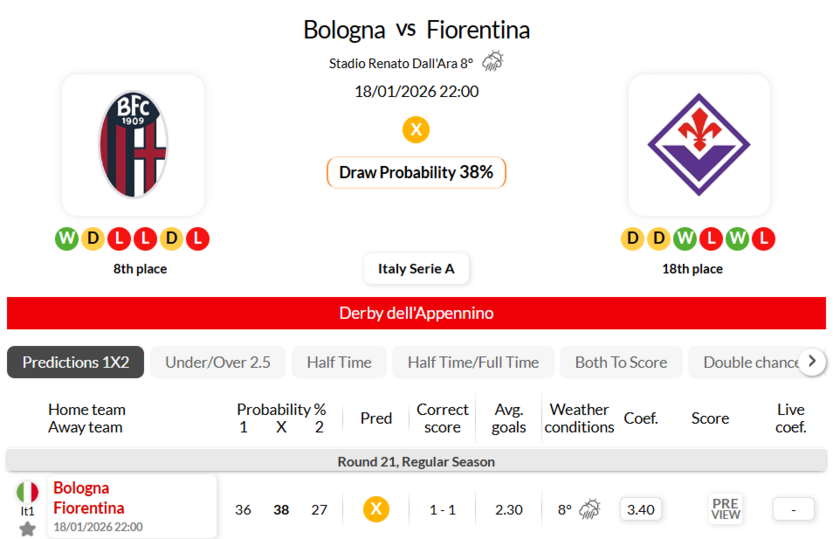The height and width of the screenshot is (539, 840).
Task: Click the Bologna club crest logo
Action: click(x=133, y=145)
